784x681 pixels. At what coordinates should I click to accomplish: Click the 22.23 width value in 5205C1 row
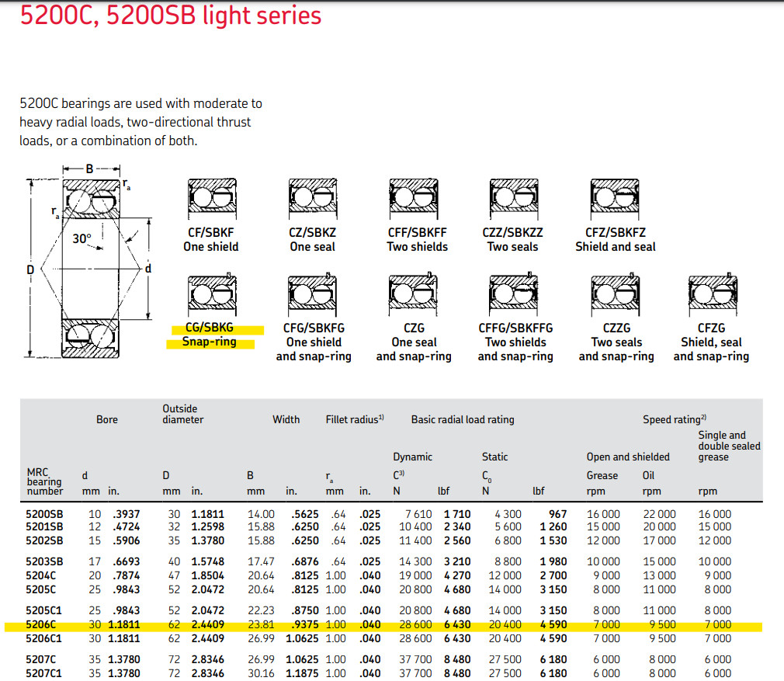pyautogui.click(x=261, y=610)
